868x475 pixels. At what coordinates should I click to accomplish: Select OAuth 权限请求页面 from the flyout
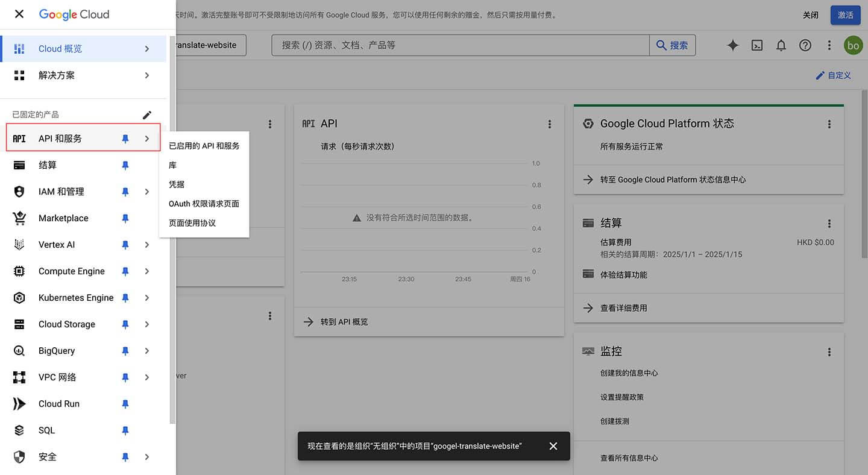click(204, 204)
